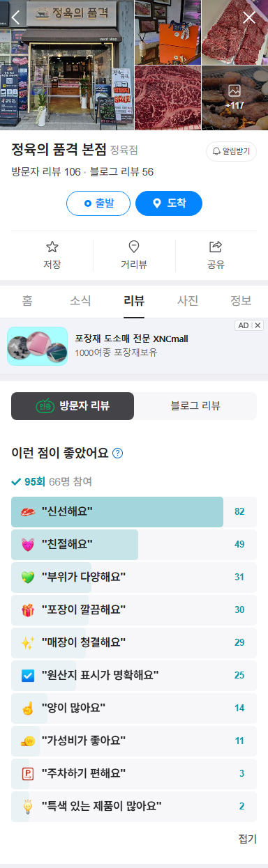The width and height of the screenshot is (268, 868).
Task: Dismiss the ad with the X icon
Action: click(258, 325)
